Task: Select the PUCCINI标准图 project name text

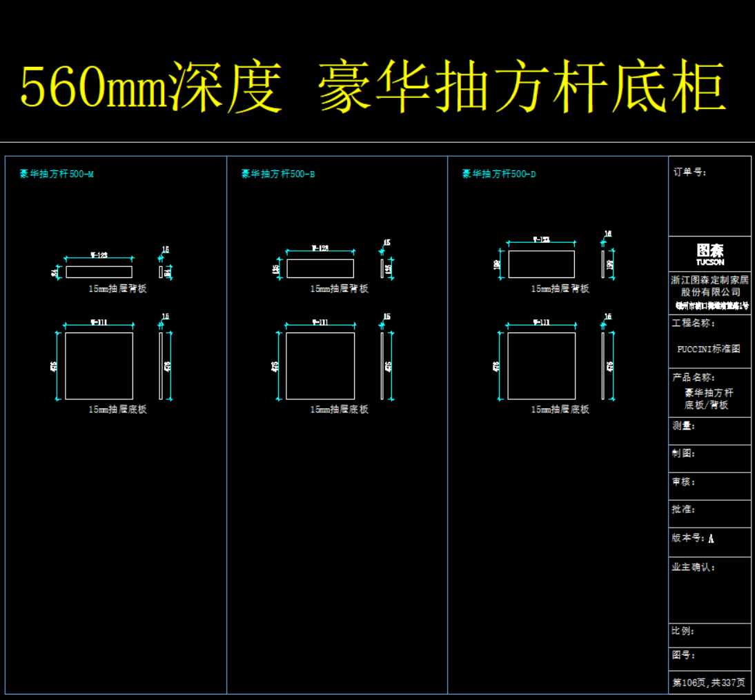Action: point(709,349)
